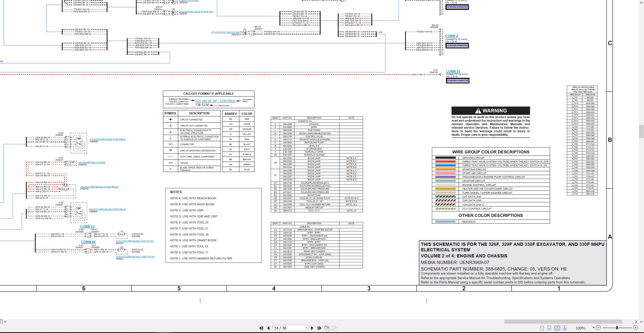Follow the (66) POWER RELAY DIODE link
Viewport: 644px width, 333px height.
point(92,162)
